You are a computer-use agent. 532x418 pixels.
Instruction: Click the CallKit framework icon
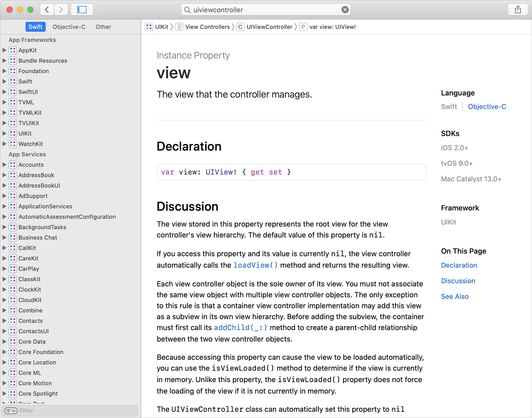click(x=13, y=248)
